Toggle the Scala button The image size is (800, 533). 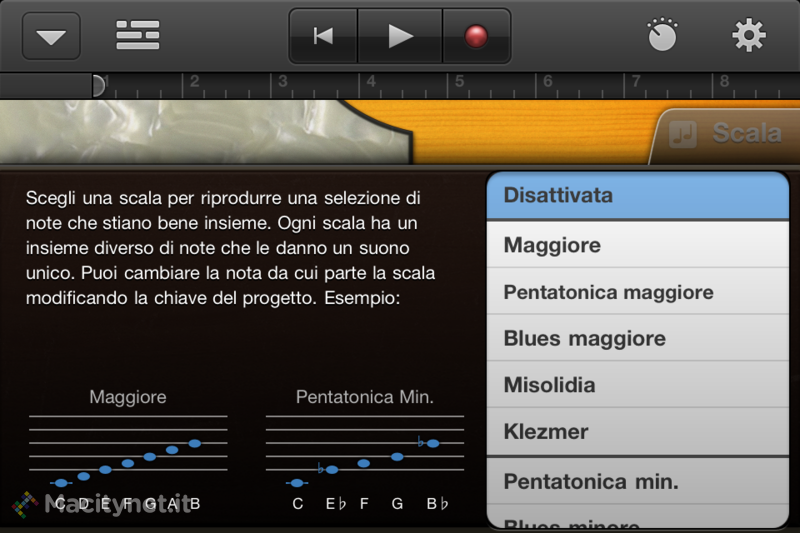(724, 134)
